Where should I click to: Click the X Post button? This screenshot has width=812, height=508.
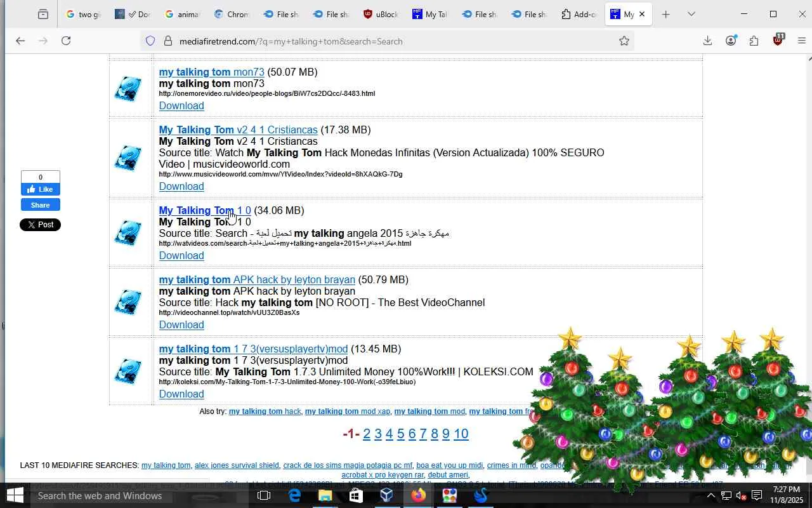41,225
